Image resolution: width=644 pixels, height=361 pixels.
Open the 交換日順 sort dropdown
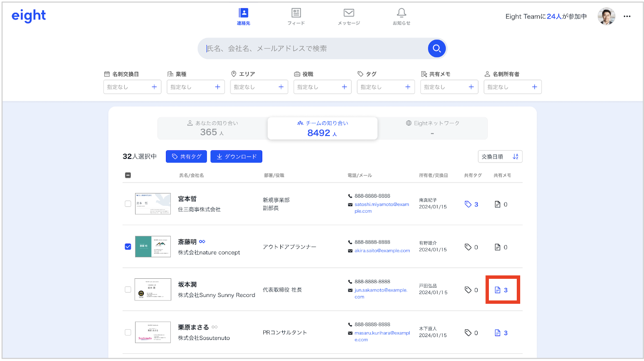pyautogui.click(x=500, y=157)
